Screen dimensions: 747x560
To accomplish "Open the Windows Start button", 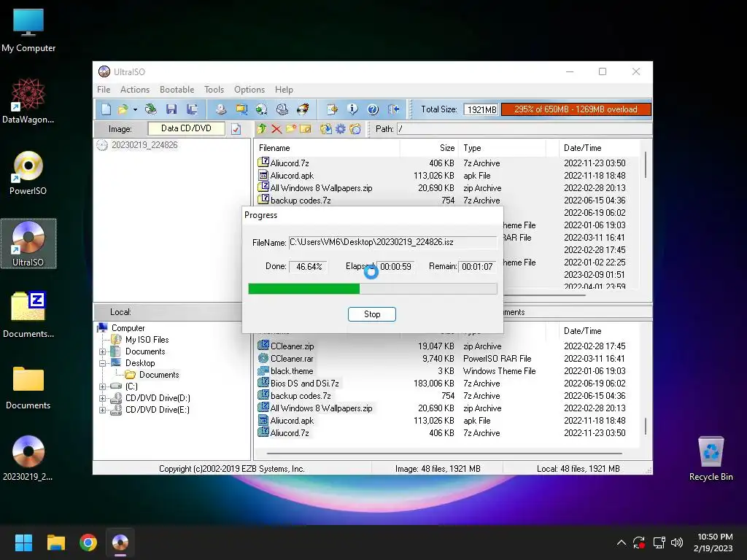I will pos(23,542).
